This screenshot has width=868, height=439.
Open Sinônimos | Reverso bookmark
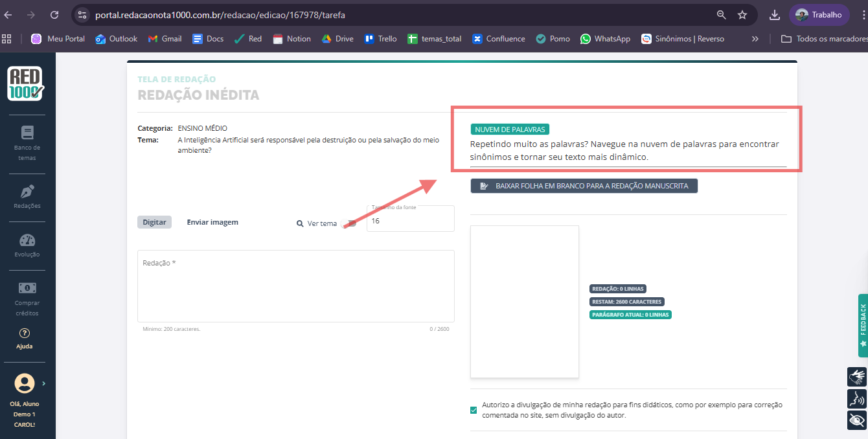pos(683,39)
